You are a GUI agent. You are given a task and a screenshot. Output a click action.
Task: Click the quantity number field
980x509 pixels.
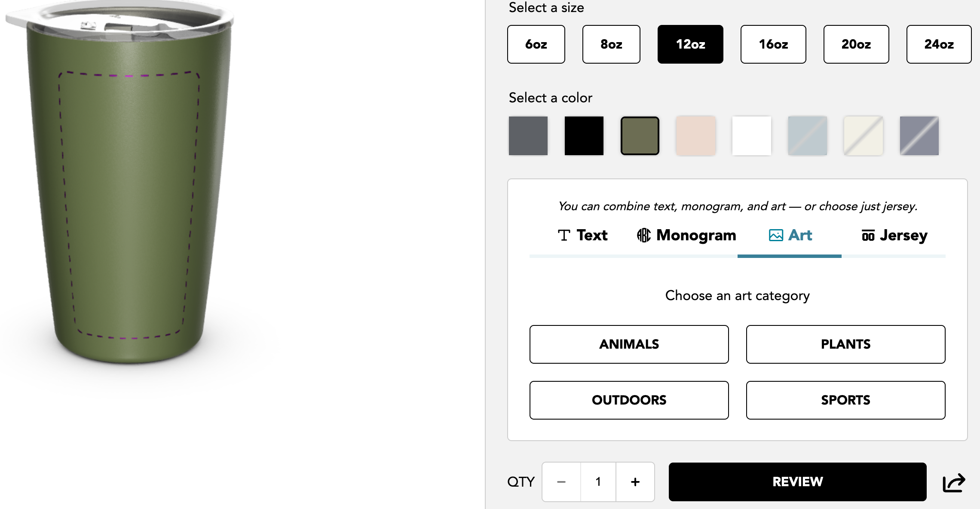(598, 482)
